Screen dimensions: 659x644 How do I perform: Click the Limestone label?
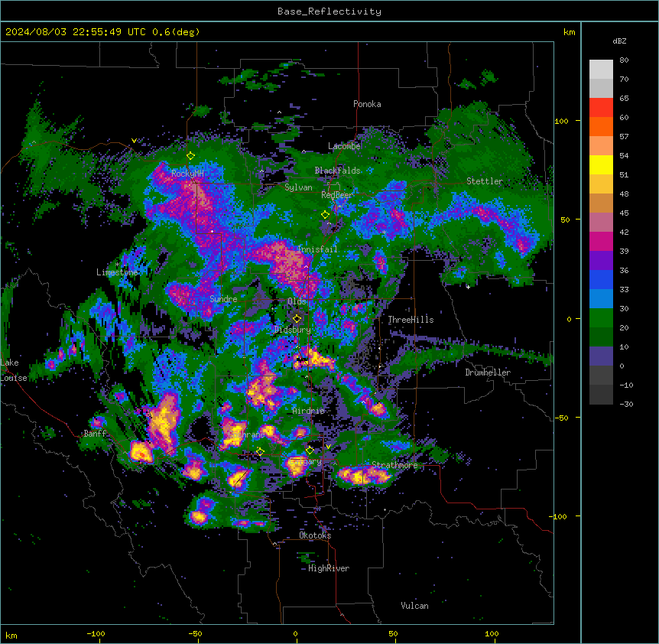(x=117, y=272)
